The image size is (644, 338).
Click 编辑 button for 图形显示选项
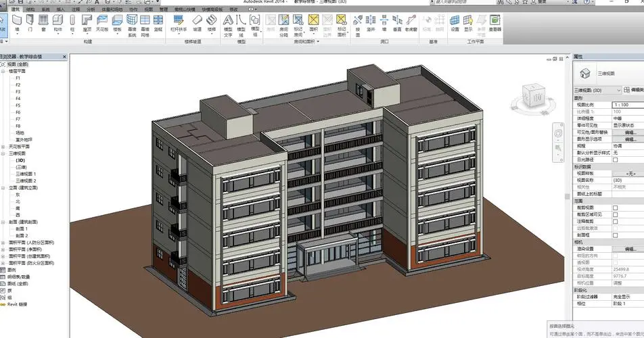(x=629, y=139)
